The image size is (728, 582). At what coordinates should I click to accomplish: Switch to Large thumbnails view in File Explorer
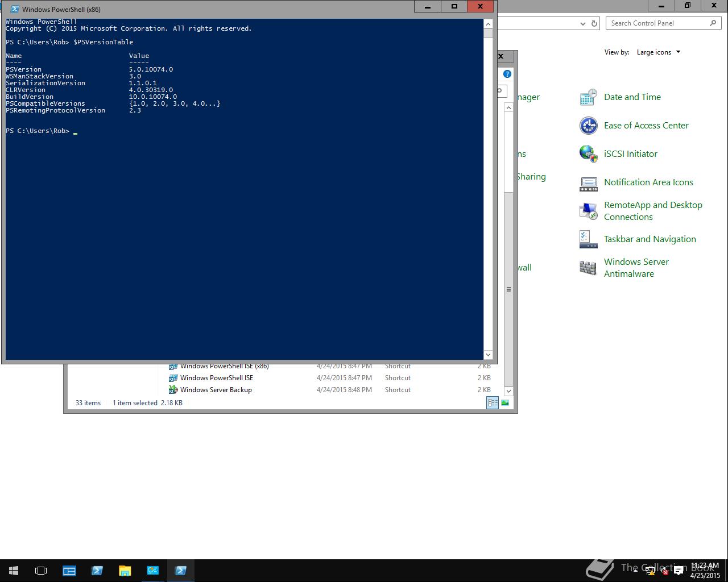(505, 403)
